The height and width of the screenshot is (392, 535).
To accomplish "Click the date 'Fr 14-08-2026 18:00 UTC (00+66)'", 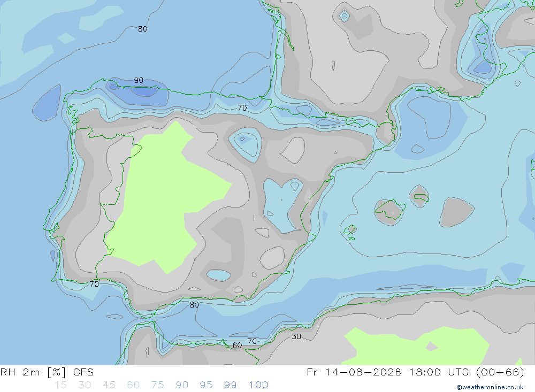I will click(415, 372).
